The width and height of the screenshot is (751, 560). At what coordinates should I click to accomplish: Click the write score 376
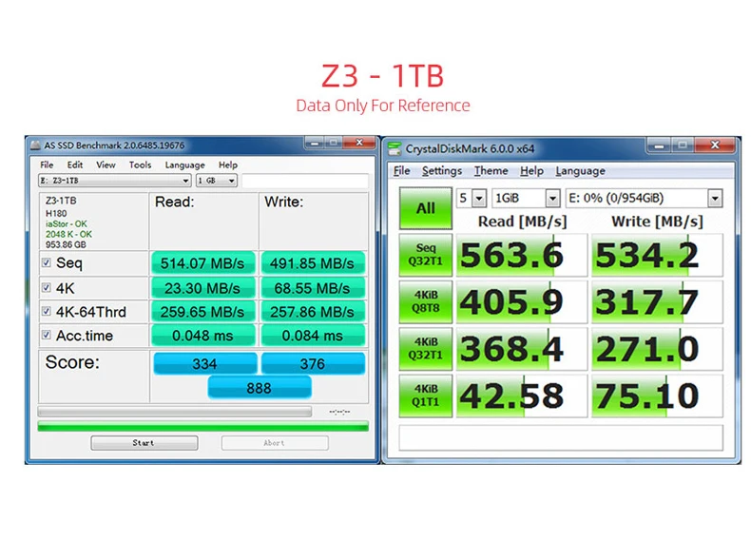pos(313,363)
